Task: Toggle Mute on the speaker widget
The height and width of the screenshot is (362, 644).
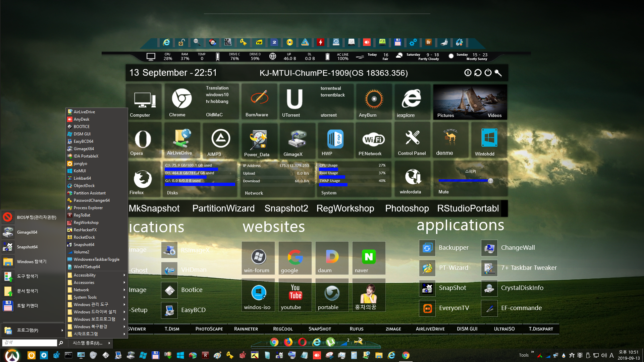Action: coord(443,192)
